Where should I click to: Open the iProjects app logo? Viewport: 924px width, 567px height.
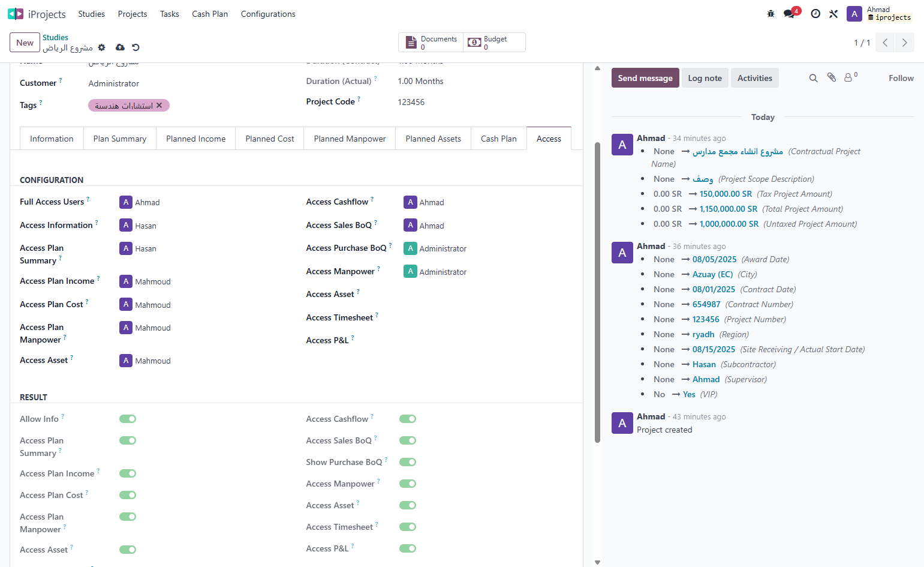tap(15, 14)
